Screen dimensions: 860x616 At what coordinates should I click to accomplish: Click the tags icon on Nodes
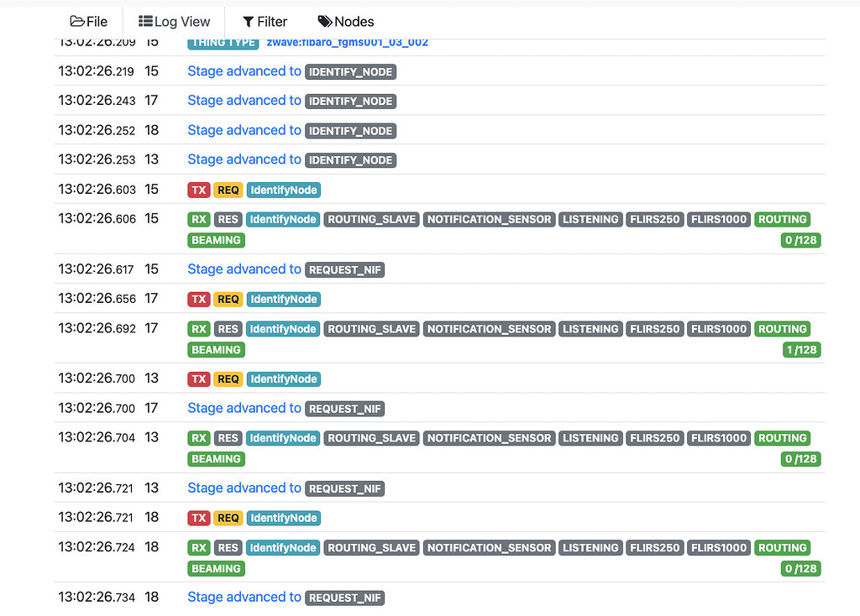328,21
